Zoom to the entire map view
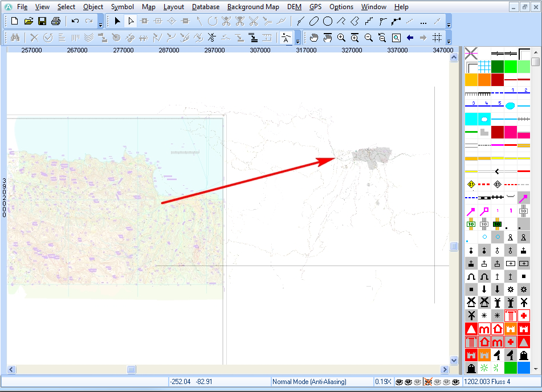Screen dimensions: 542x392 coord(396,38)
